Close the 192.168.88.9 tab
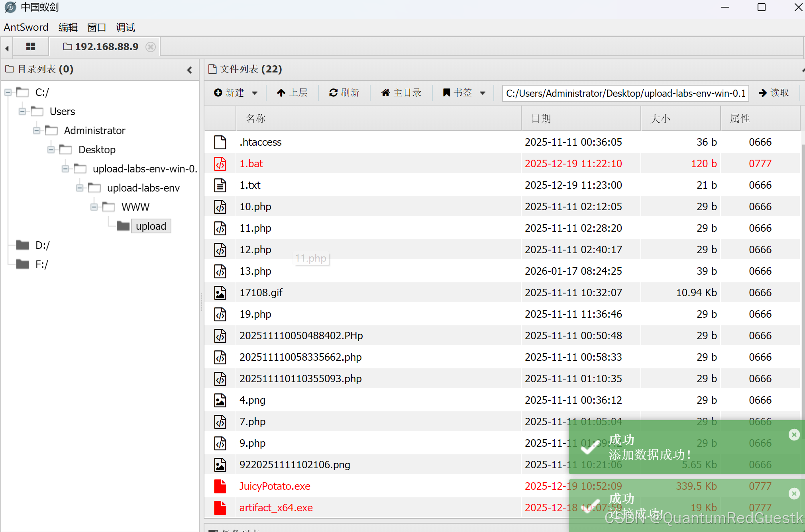The width and height of the screenshot is (805, 532). 150,47
